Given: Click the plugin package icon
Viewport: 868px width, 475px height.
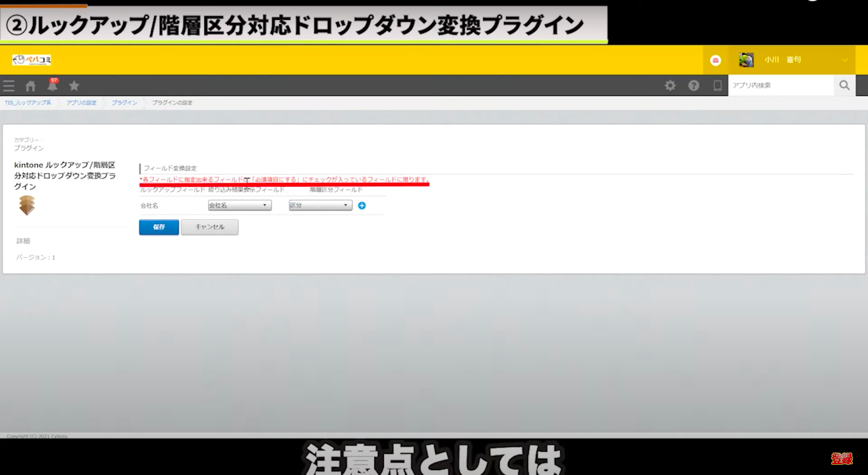Looking at the screenshot, I should click(27, 205).
